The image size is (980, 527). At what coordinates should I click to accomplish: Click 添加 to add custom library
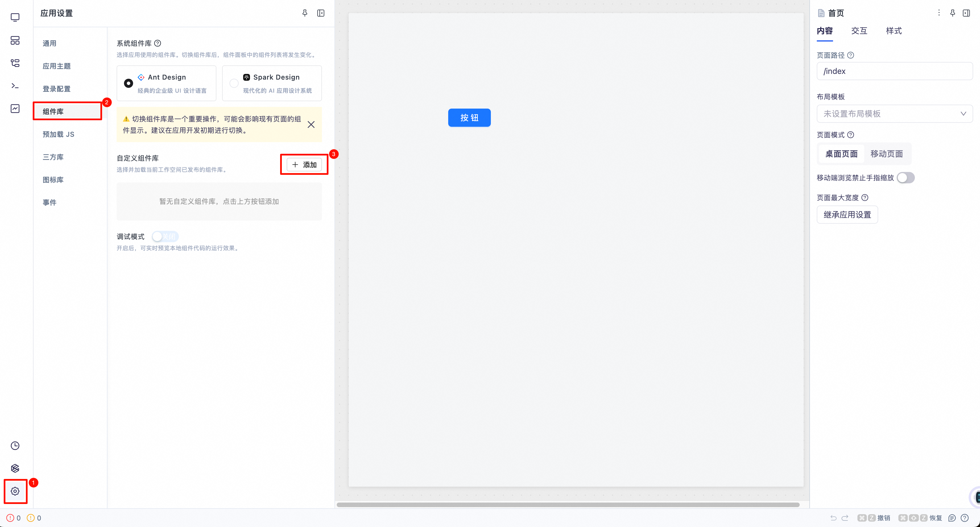304,165
